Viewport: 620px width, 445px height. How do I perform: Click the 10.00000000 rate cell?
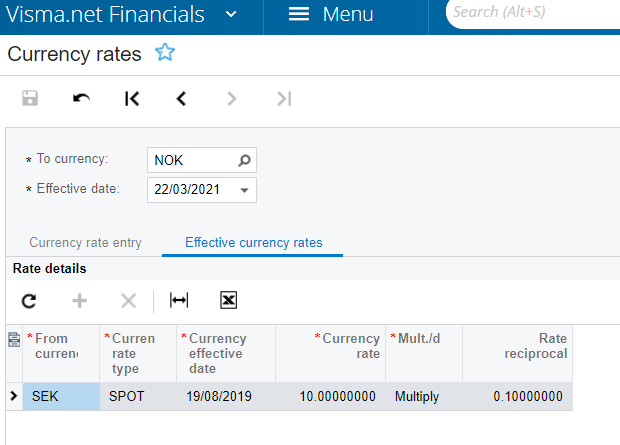[x=331, y=396]
